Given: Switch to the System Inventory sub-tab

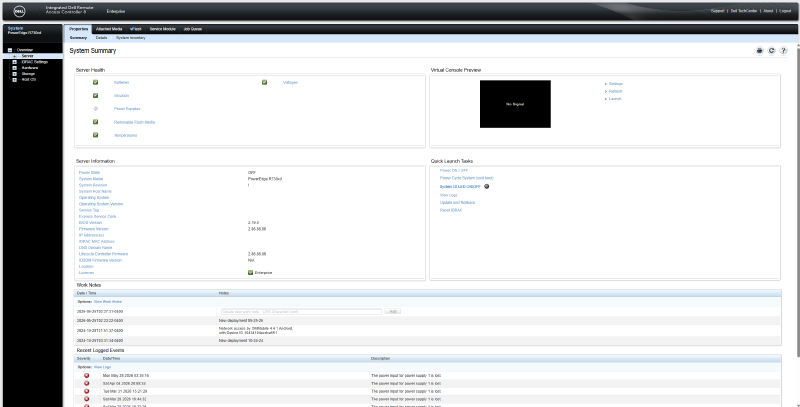Looking at the screenshot, I should click(131, 38).
